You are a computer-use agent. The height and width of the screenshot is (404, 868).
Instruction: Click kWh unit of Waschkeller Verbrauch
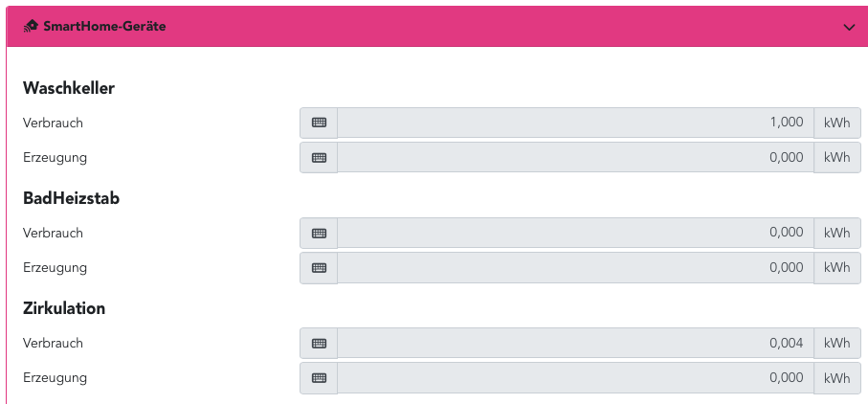tap(836, 123)
